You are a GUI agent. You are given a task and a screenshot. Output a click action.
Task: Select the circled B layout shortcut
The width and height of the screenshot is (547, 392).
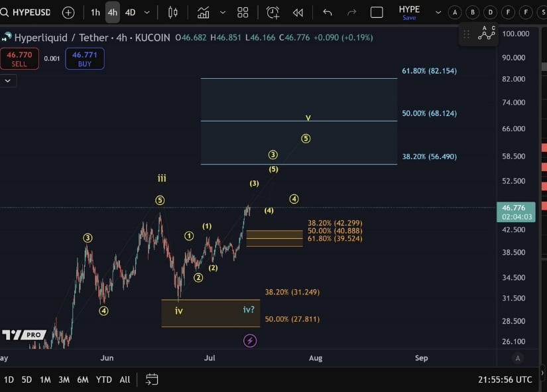pyautogui.click(x=472, y=13)
